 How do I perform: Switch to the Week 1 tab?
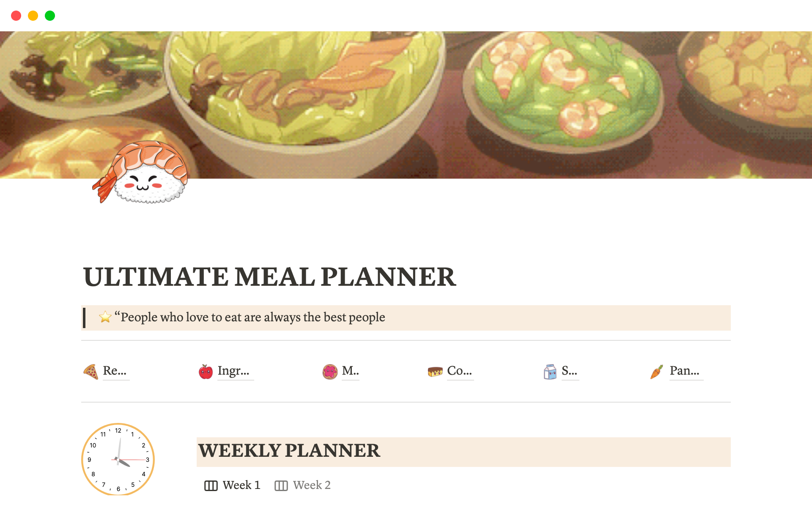(x=233, y=485)
